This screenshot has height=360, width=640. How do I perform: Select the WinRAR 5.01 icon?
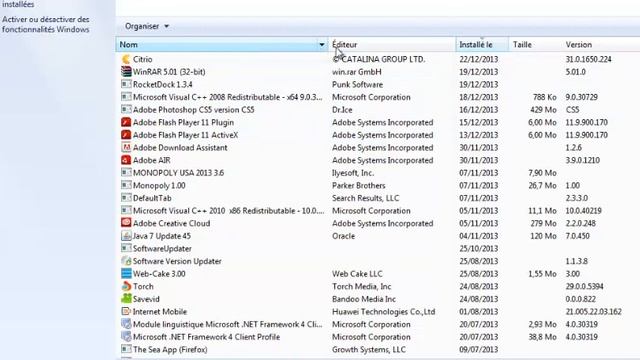[126, 72]
